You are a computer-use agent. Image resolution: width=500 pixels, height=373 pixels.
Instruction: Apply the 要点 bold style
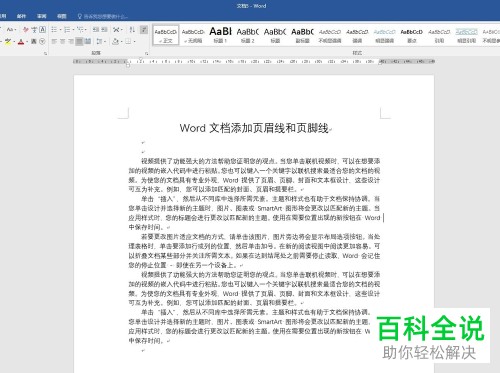tap(412, 35)
